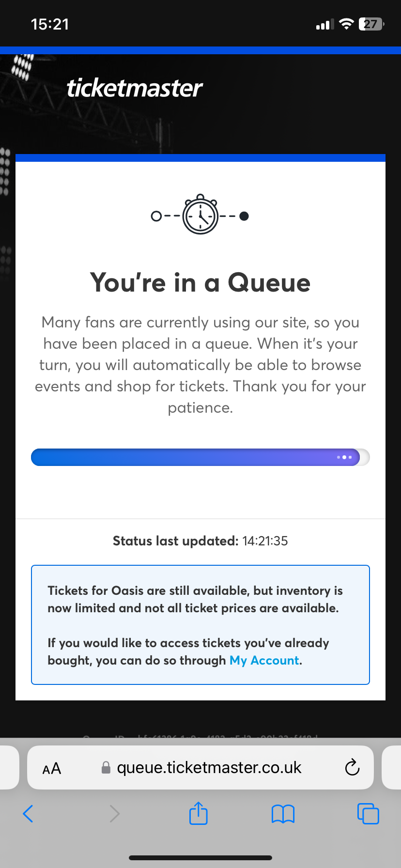The width and height of the screenshot is (401, 868).
Task: Tap the Ticketmaster logo
Action: [x=135, y=88]
